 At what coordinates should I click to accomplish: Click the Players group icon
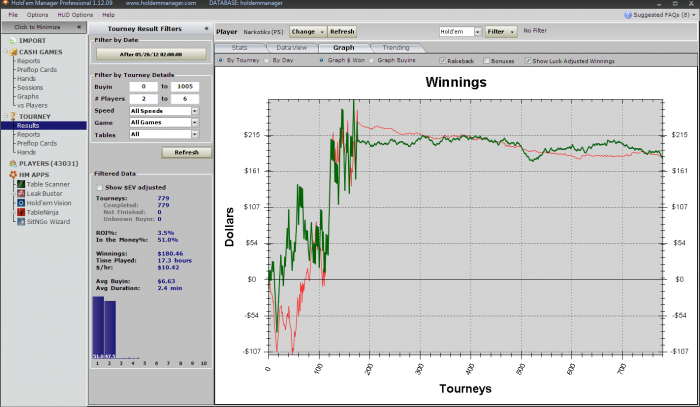click(13, 163)
